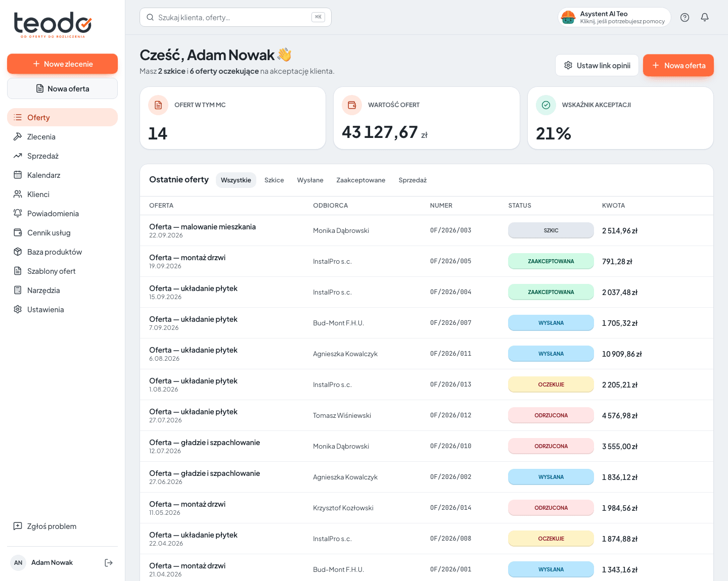Open Szablony ofert page
The height and width of the screenshot is (581, 728).
coord(62,271)
